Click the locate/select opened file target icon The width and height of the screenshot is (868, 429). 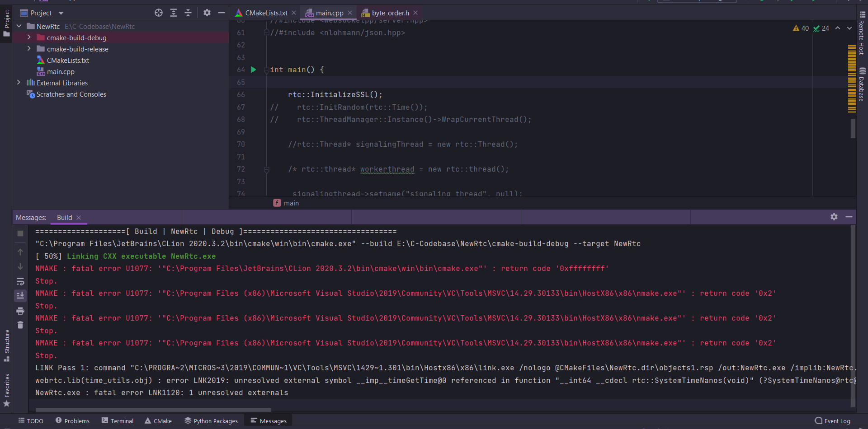coord(159,13)
